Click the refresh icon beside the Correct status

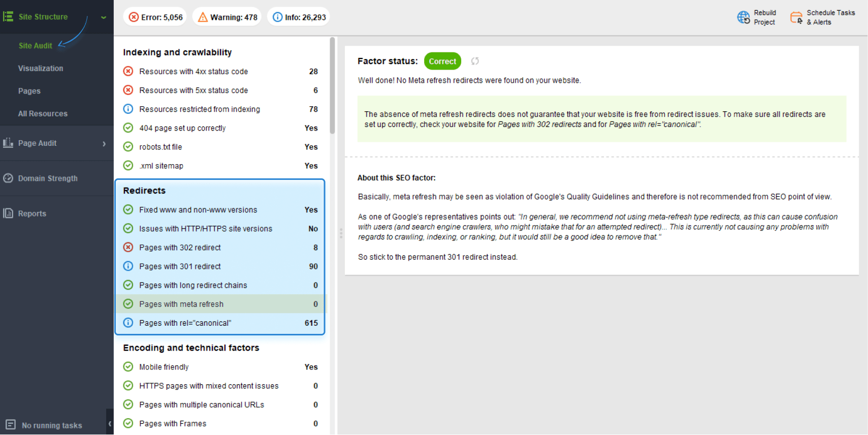(475, 61)
